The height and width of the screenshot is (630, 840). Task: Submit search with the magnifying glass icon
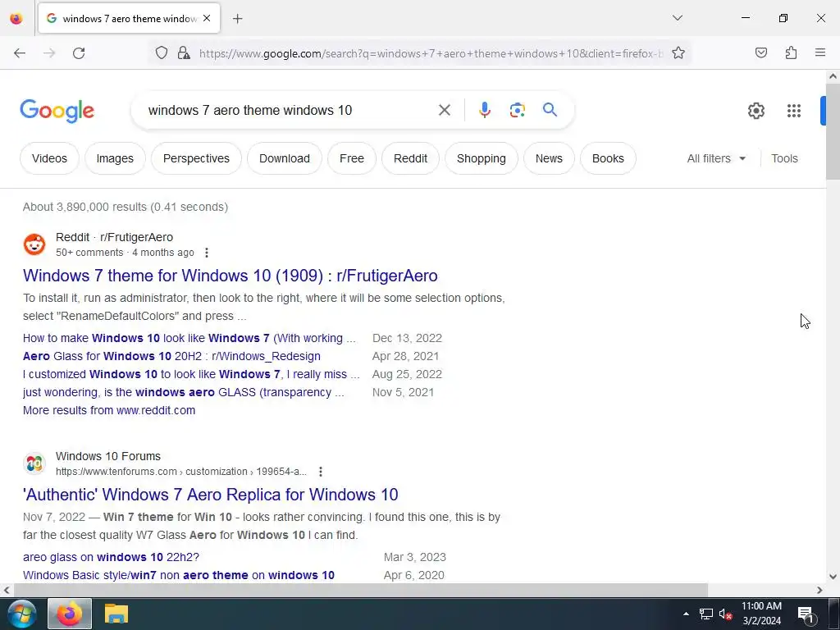[550, 110]
